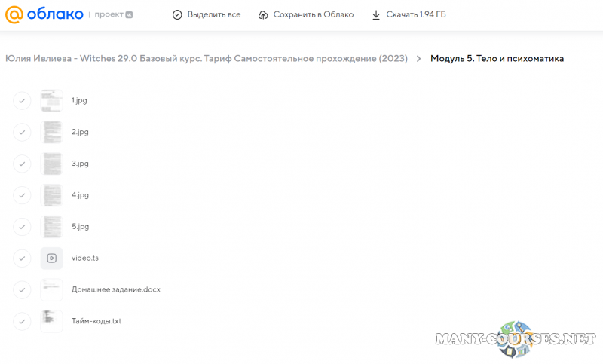Open the video.ts play file icon
603x364 pixels.
point(51,258)
